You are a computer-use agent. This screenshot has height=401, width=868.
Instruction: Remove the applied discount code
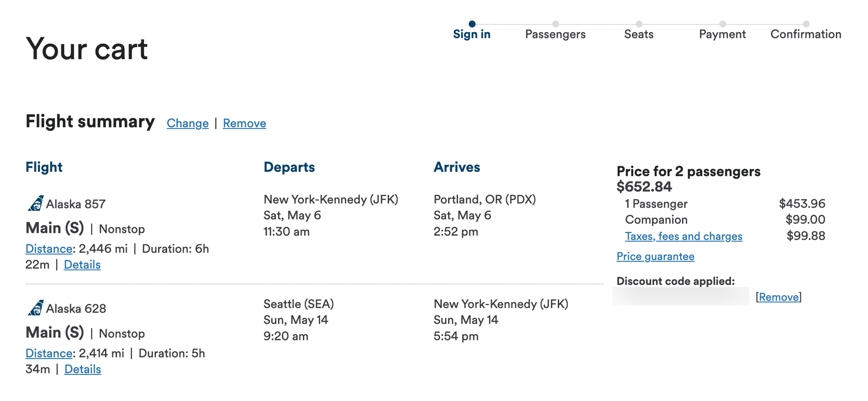pyautogui.click(x=778, y=297)
